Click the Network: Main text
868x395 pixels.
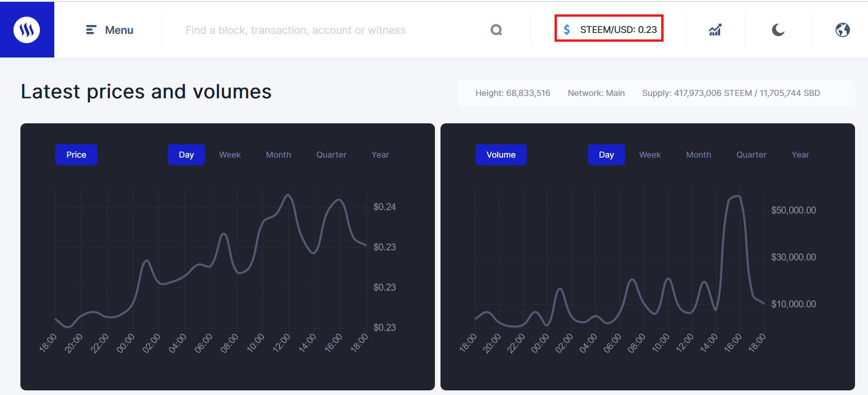click(x=596, y=93)
